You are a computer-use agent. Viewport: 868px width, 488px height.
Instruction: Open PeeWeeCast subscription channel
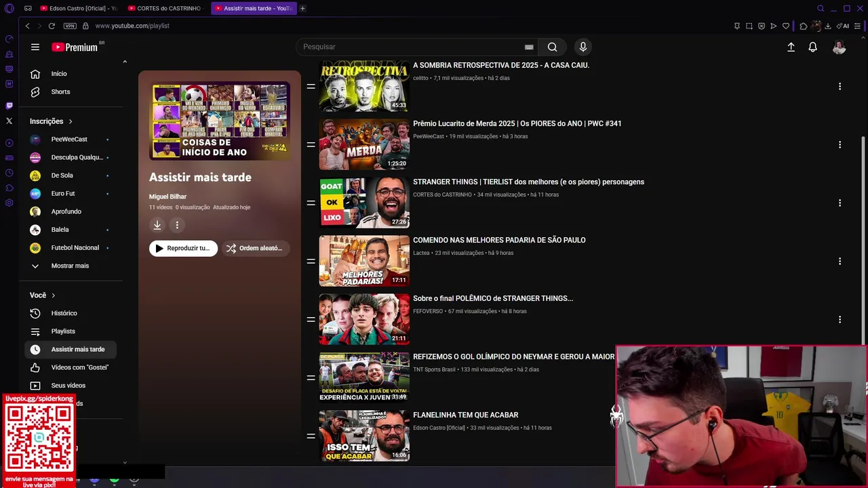point(69,139)
